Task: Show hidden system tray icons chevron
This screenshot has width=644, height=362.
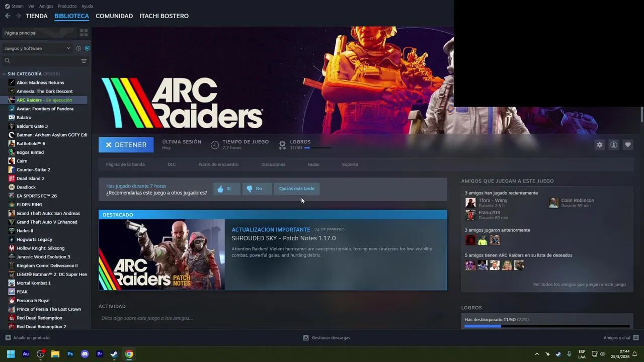Action: (536, 354)
